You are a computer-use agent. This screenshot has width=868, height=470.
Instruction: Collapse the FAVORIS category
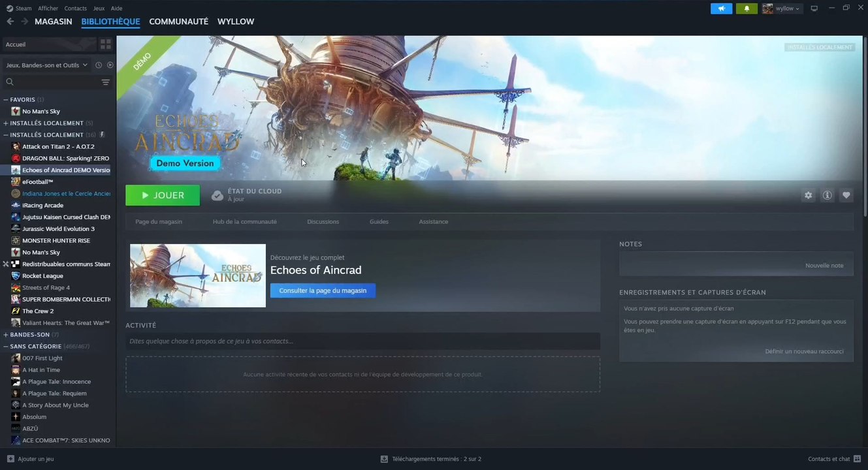coord(6,100)
